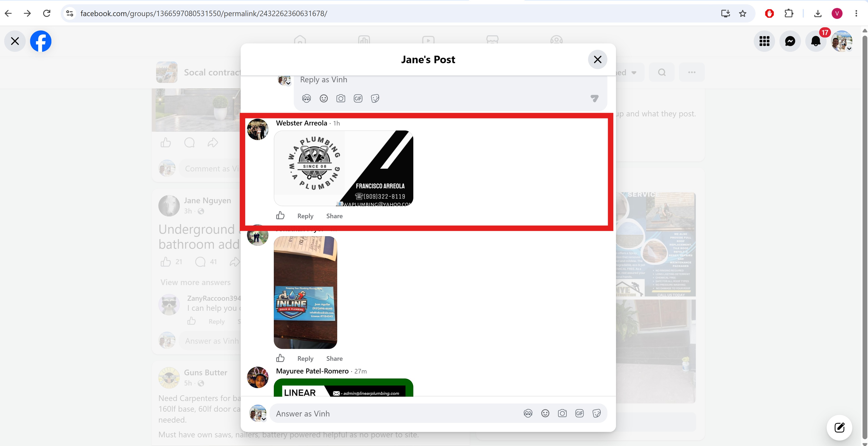868x446 pixels.
Task: Bookmark this page with the star icon
Action: click(x=743, y=13)
